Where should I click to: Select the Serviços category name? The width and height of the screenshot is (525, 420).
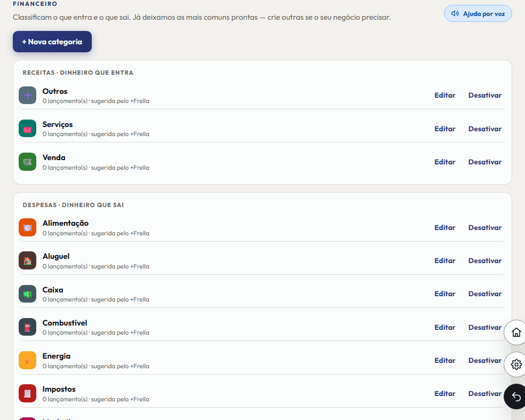pyautogui.click(x=58, y=124)
